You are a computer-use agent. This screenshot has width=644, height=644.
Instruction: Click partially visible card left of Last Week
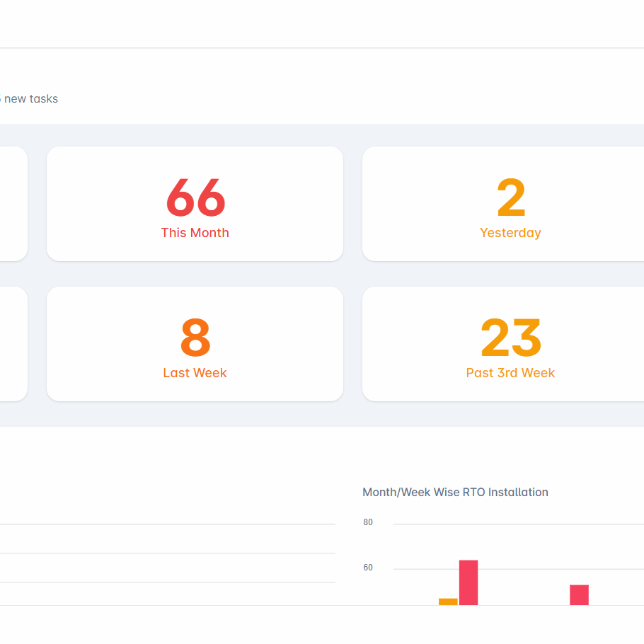[x=13, y=344]
